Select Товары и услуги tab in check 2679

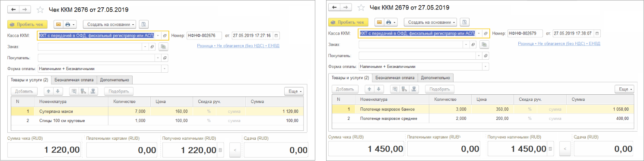pyautogui.click(x=350, y=78)
